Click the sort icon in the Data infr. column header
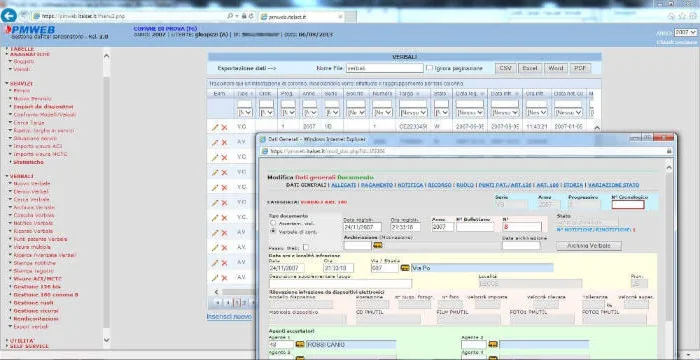Viewport: 700px width, 360px height. [x=517, y=94]
